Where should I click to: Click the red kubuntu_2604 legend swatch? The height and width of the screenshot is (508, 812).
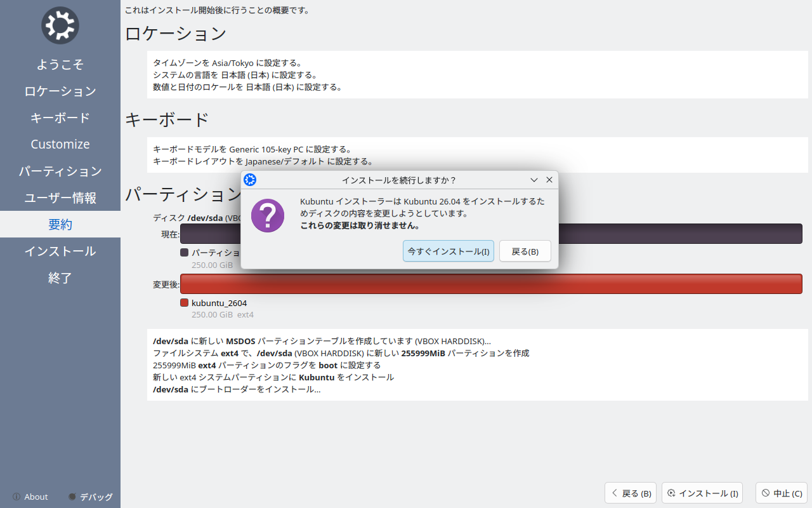point(185,303)
